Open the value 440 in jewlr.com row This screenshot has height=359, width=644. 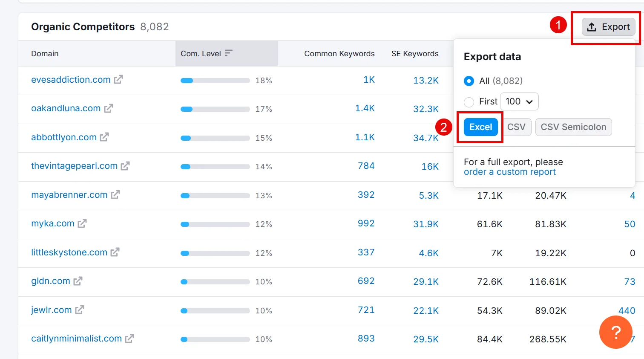click(627, 311)
